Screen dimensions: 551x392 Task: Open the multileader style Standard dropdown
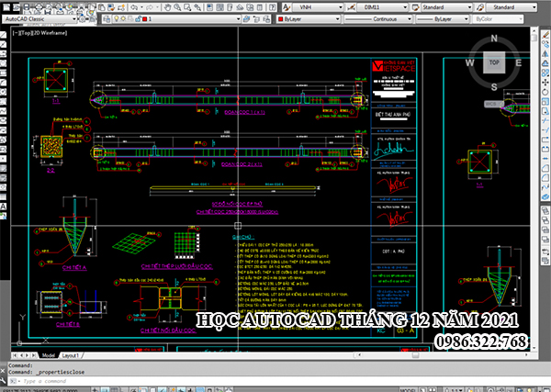pyautogui.click(x=534, y=7)
